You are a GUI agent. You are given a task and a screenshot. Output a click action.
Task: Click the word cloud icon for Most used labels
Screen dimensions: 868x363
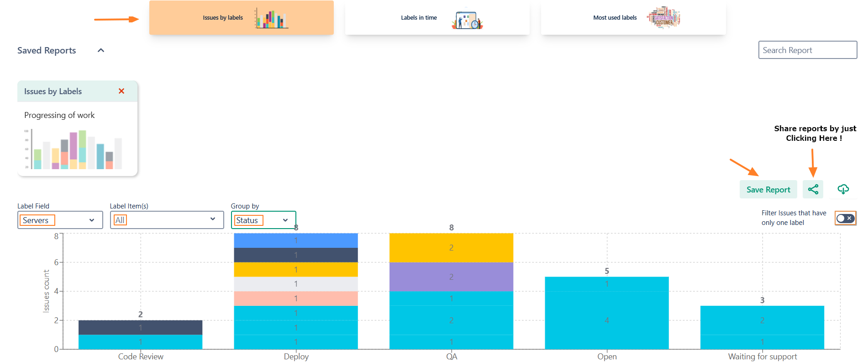(663, 18)
